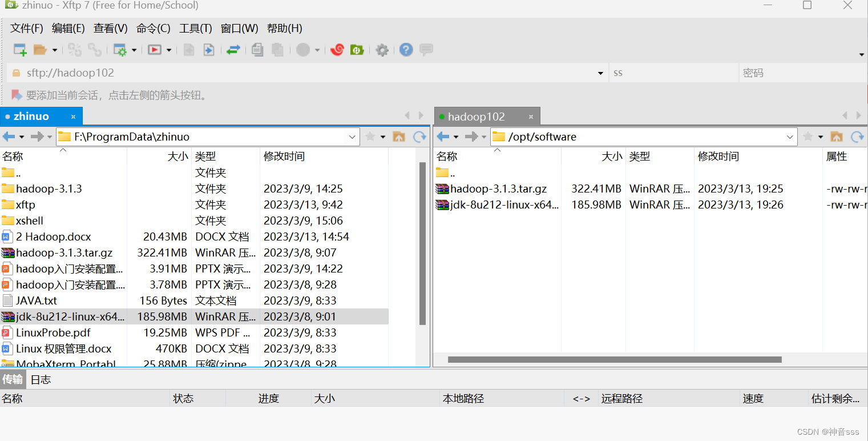Click the speech bubble feedback icon

pyautogui.click(x=426, y=50)
